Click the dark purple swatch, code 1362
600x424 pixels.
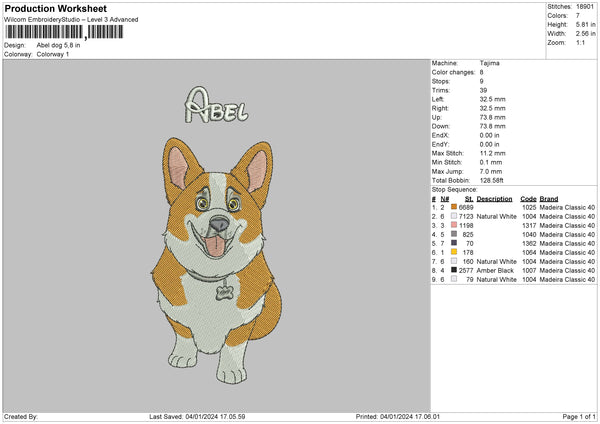[454, 243]
